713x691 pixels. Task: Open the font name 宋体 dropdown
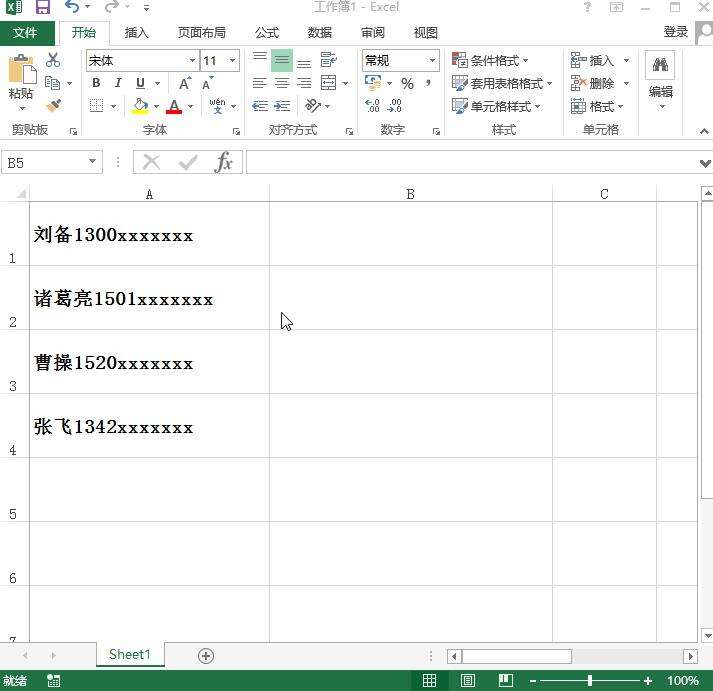click(192, 60)
